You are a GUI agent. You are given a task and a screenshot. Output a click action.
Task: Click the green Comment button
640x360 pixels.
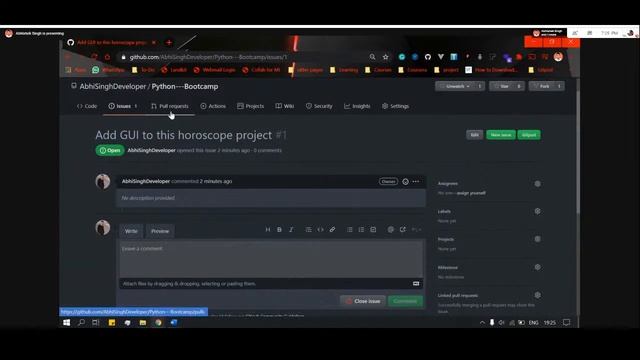pyautogui.click(x=405, y=301)
